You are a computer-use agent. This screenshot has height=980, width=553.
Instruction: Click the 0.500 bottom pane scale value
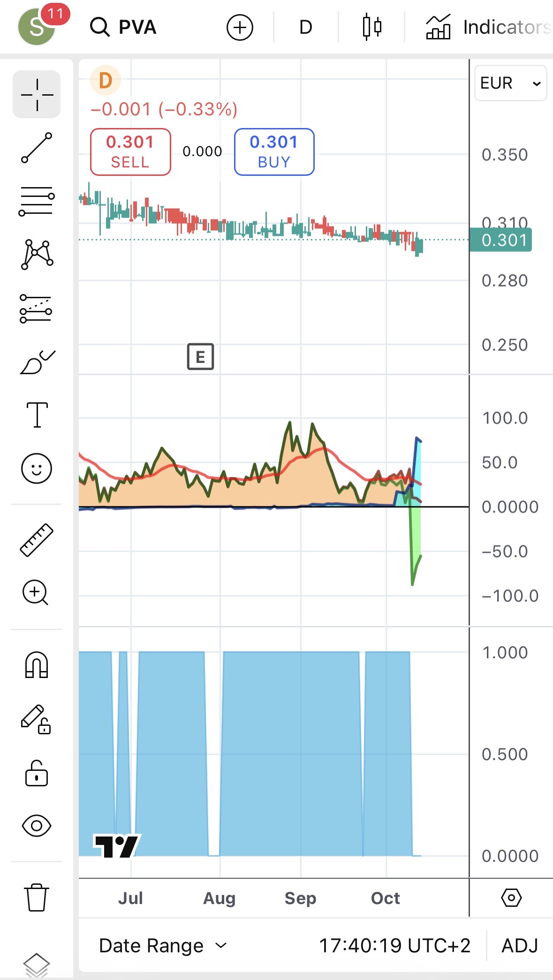click(505, 754)
